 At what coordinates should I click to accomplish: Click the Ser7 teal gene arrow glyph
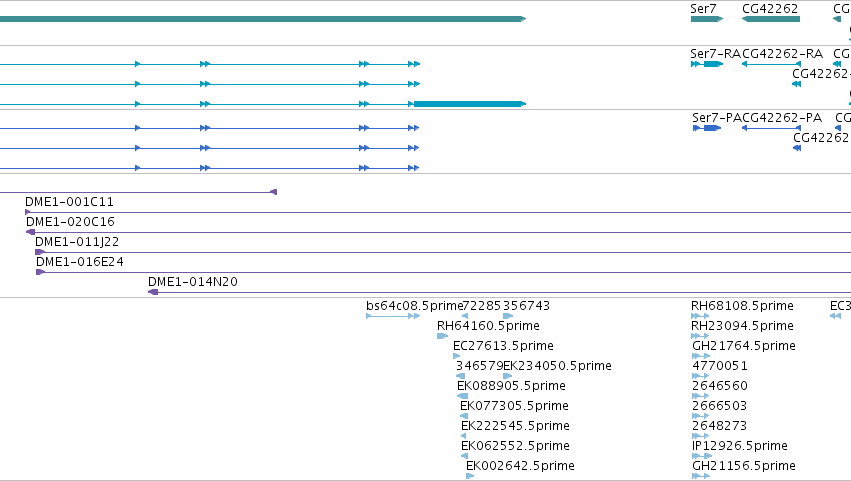point(707,19)
